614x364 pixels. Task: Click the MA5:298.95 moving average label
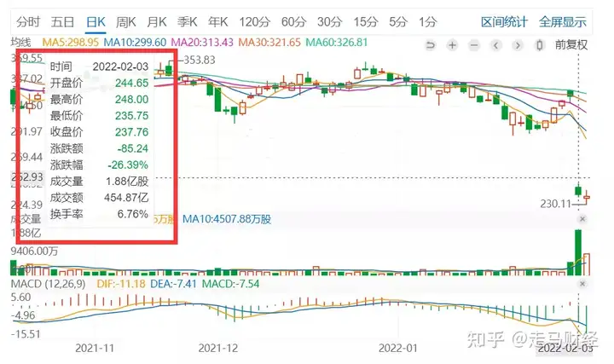pos(71,43)
